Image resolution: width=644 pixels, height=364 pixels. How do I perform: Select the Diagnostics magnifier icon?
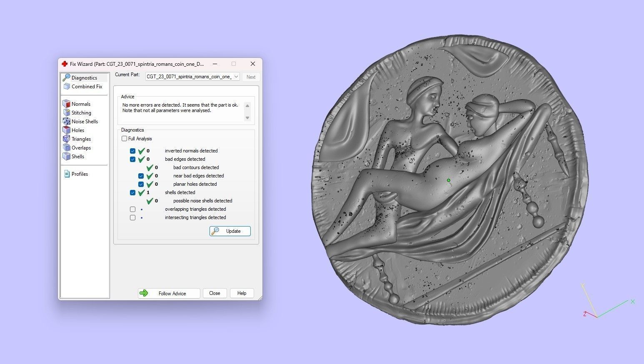pos(66,77)
